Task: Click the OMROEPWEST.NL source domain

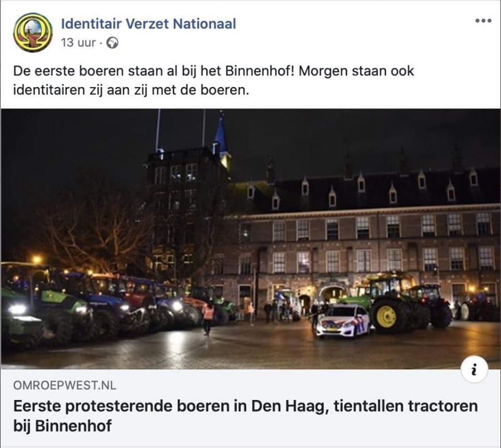Action: click(x=65, y=385)
